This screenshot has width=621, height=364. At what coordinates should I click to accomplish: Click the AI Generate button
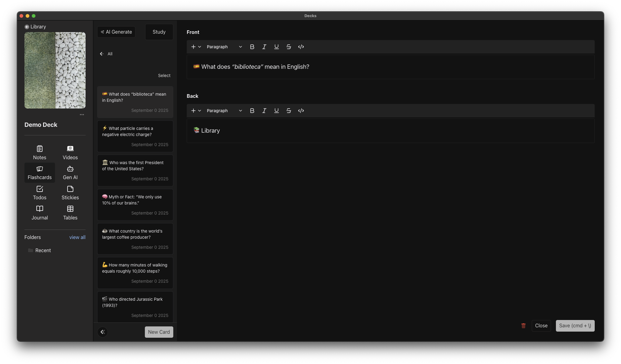tap(116, 32)
